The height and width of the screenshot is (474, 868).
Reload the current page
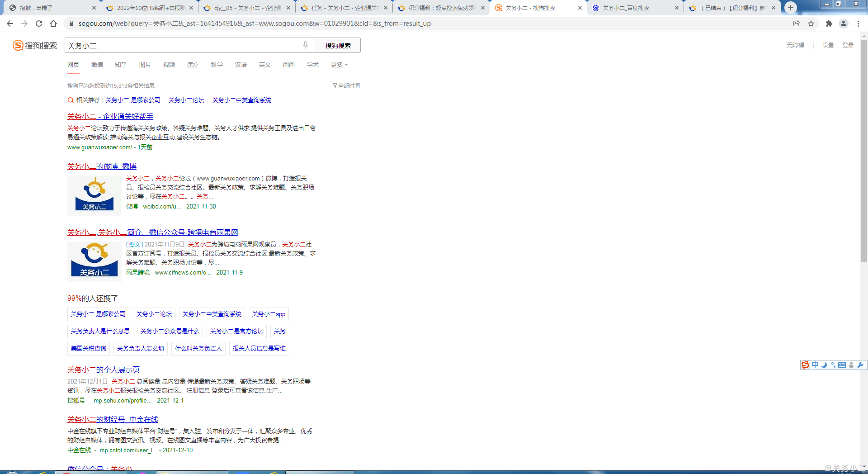(39, 24)
